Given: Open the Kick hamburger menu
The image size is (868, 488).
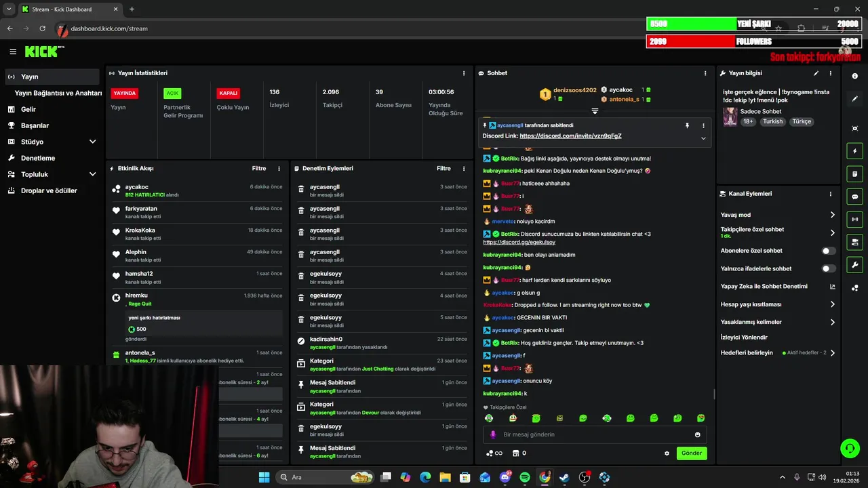Looking at the screenshot, I should [x=13, y=52].
